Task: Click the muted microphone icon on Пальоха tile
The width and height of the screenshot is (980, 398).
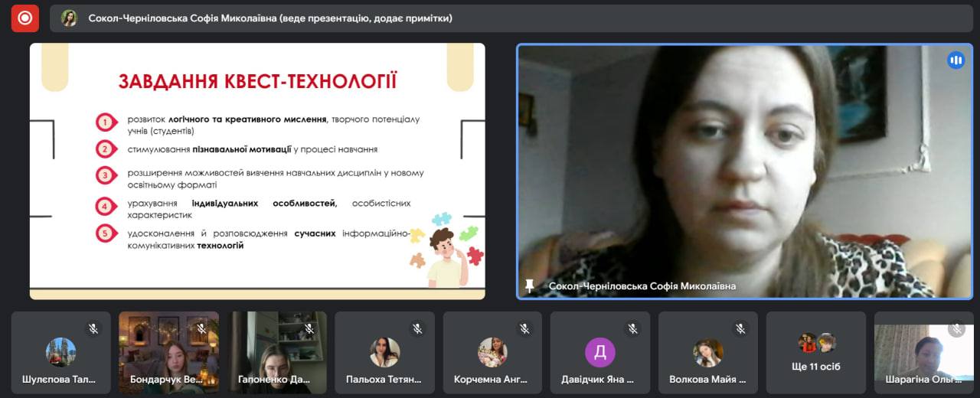Action: pos(417,328)
